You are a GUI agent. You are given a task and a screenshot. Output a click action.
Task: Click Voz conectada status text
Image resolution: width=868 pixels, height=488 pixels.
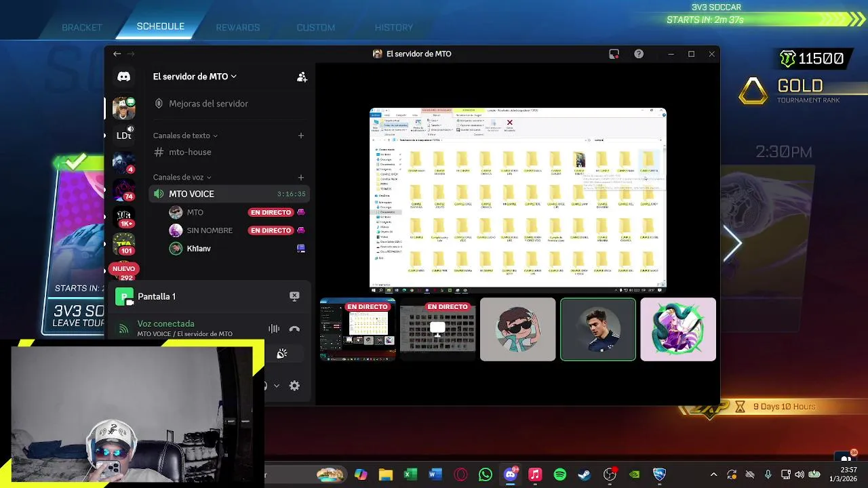point(165,324)
